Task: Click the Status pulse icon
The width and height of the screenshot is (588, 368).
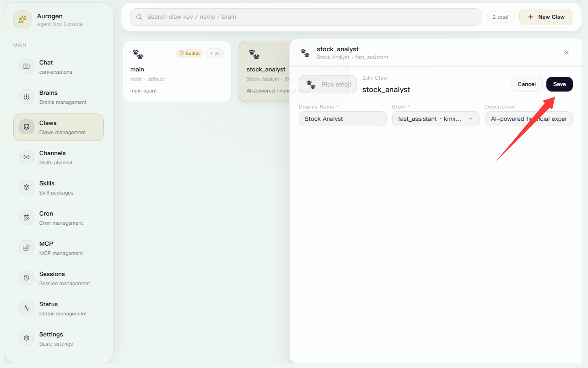Action: 27,308
